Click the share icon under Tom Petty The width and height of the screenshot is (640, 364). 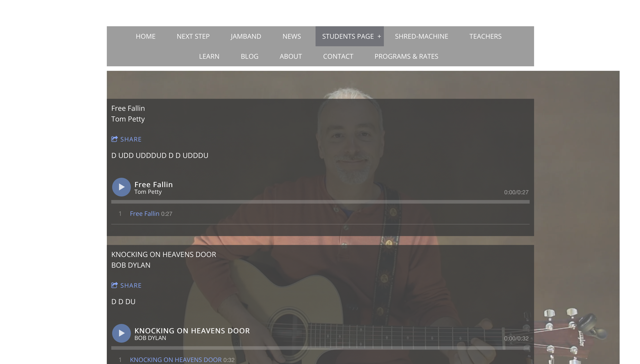coord(115,139)
